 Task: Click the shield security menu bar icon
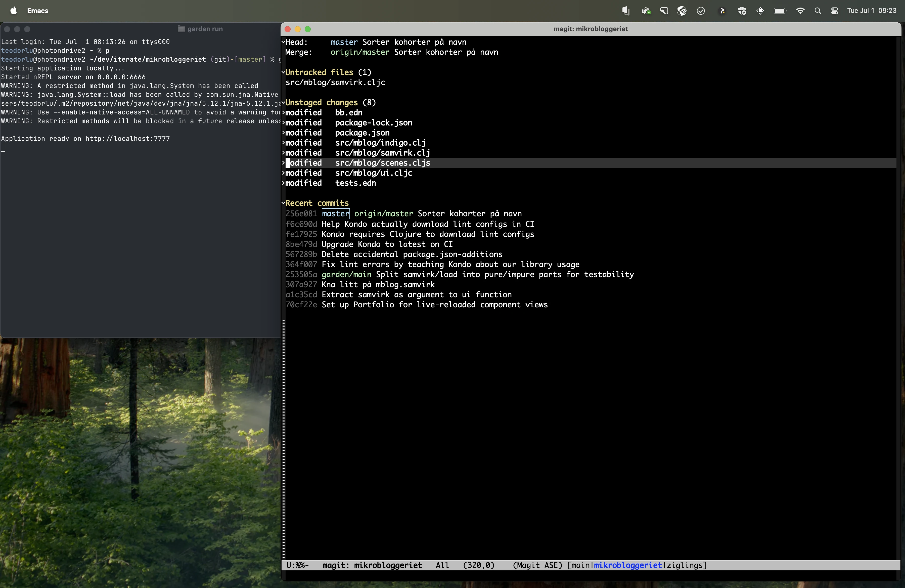click(742, 11)
